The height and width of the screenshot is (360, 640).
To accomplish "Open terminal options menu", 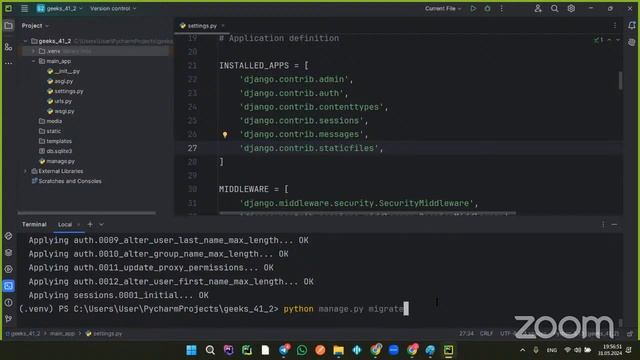I will coord(603,224).
